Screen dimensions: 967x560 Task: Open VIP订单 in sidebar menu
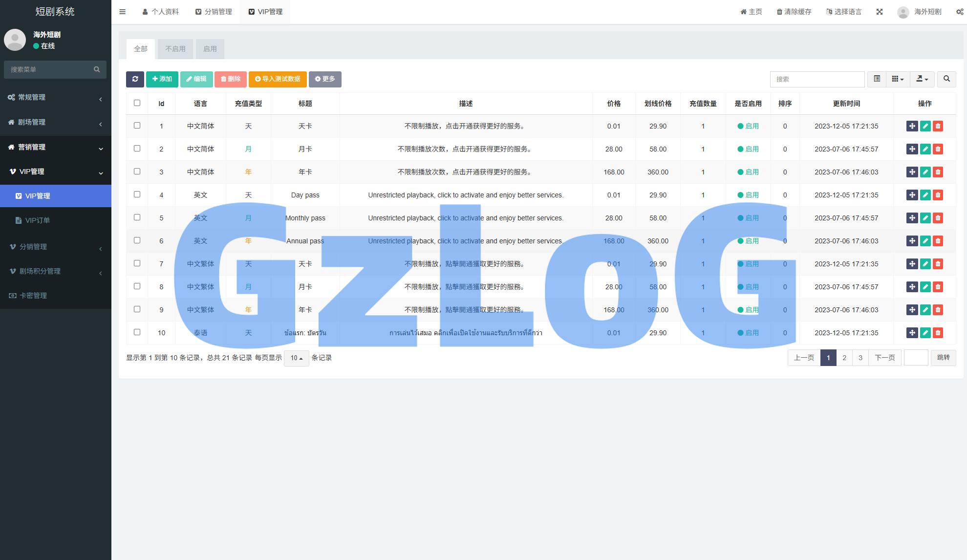tap(38, 220)
